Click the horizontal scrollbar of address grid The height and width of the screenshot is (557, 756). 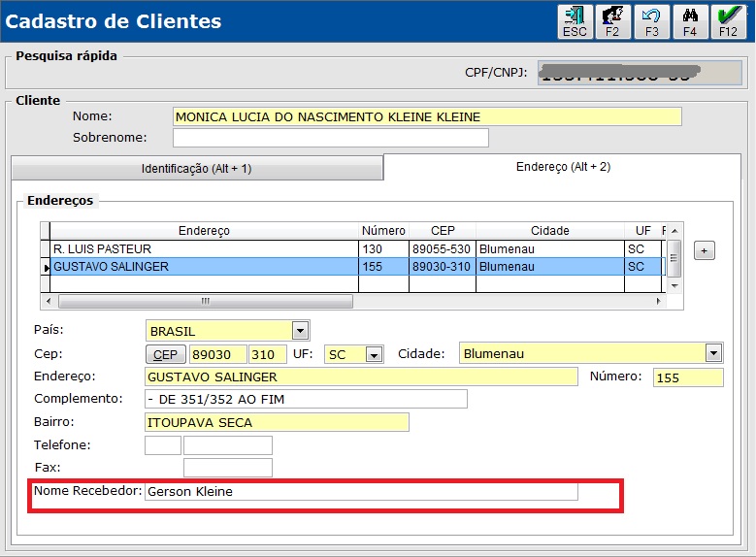point(206,302)
